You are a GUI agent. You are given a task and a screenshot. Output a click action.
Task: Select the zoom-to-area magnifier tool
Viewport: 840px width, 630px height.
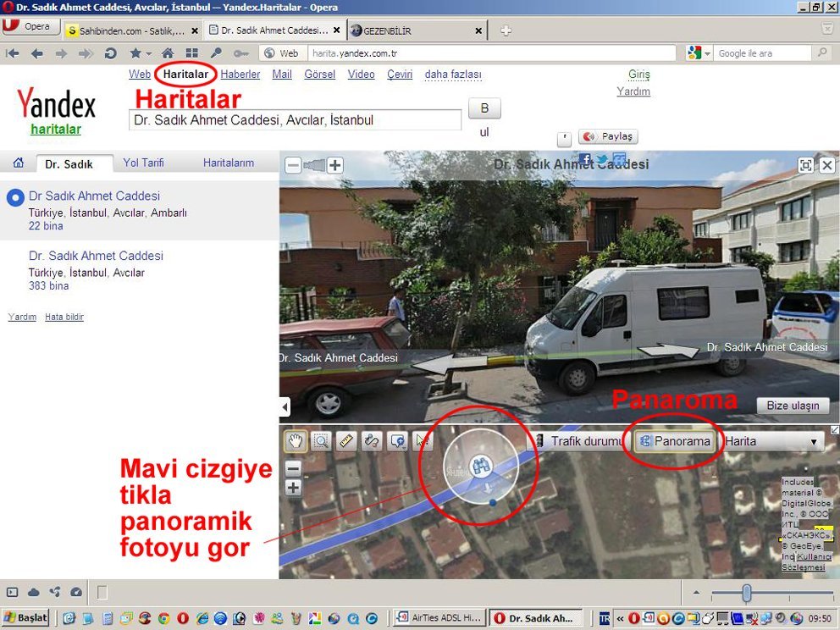click(321, 441)
